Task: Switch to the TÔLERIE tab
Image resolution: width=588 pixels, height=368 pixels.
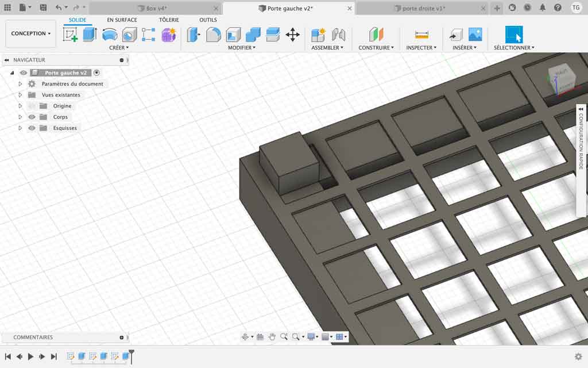Action: [169, 20]
